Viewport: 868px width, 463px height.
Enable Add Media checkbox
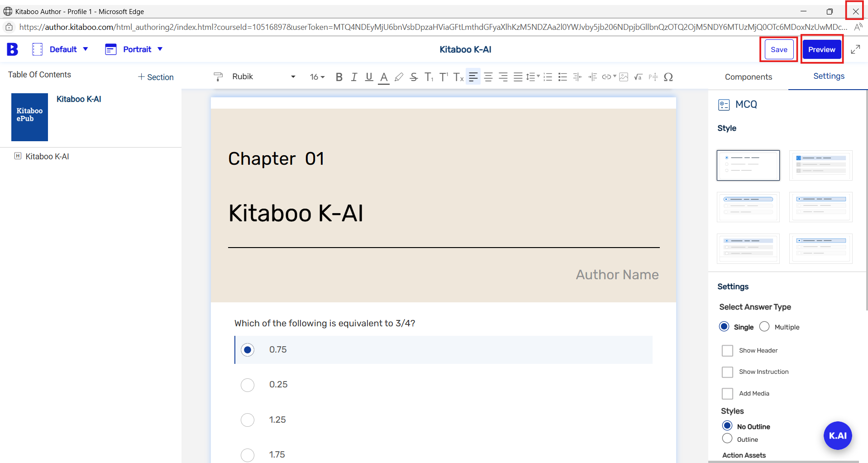727,394
